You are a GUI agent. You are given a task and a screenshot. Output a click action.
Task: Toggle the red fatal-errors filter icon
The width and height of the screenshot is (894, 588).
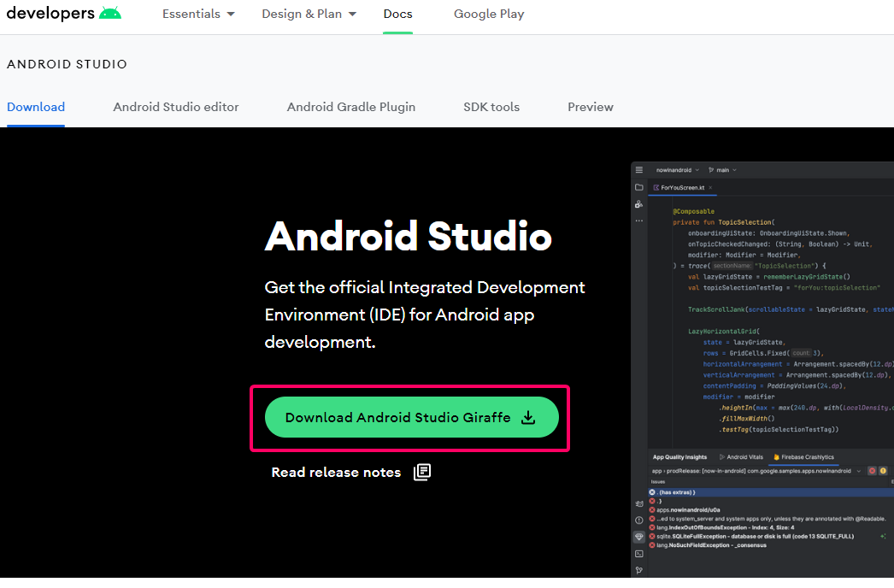point(872,471)
